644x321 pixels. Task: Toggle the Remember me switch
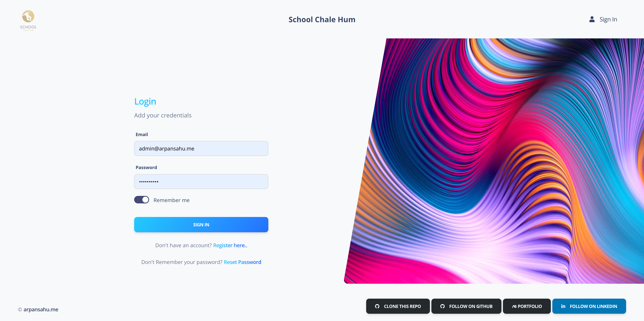141,200
